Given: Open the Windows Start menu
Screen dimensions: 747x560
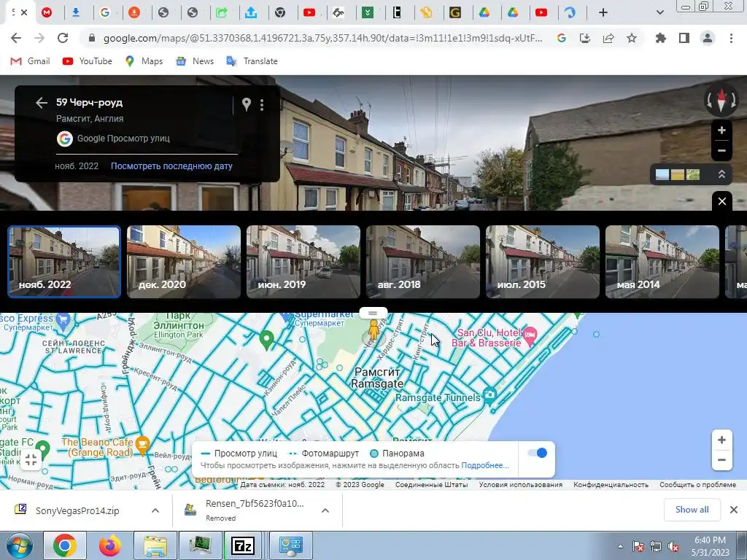Looking at the screenshot, I should [19, 545].
